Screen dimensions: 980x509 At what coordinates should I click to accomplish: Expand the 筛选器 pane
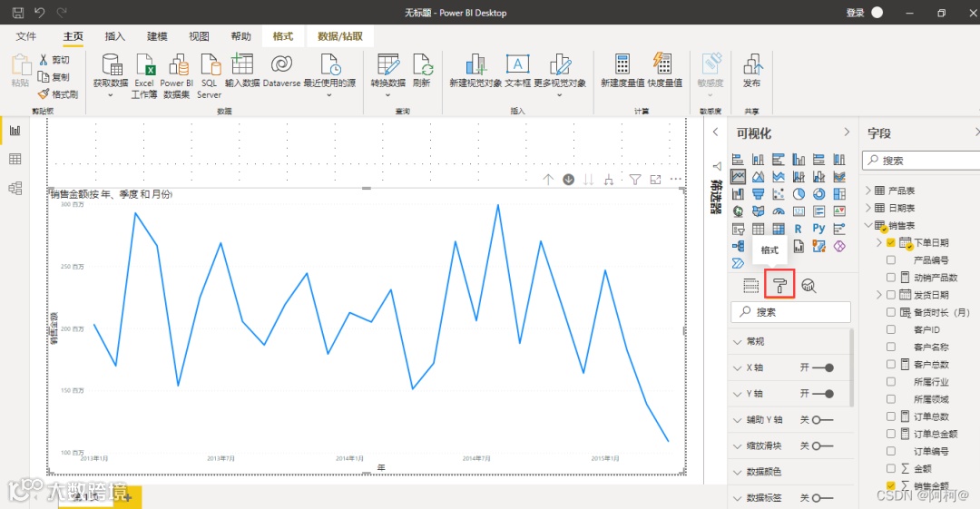tap(716, 132)
